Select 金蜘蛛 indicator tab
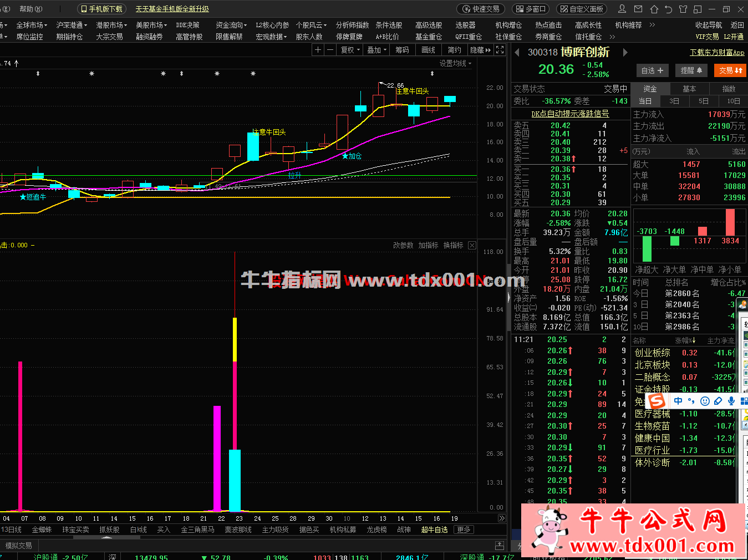Screen dimensions: 748x560 pyautogui.click(x=42, y=530)
